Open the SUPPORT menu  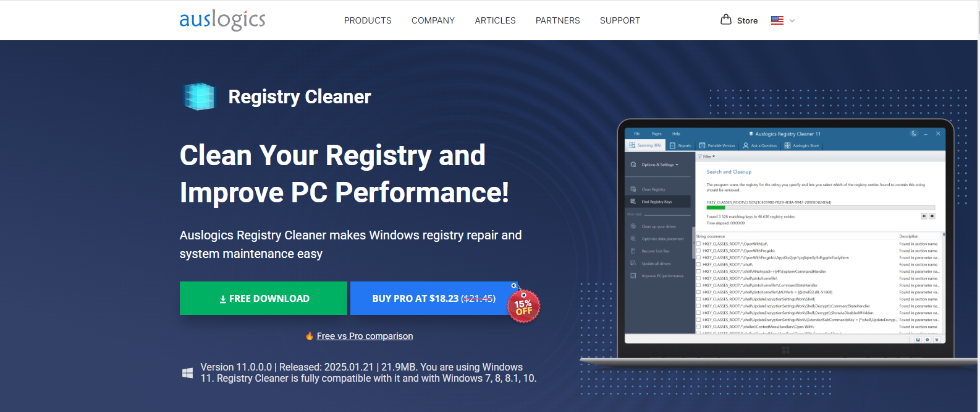[620, 20]
